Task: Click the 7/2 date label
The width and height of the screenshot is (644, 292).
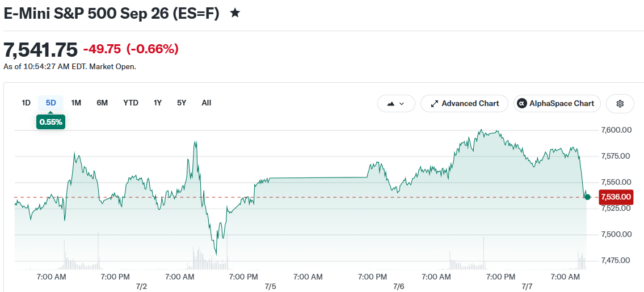Action: [141, 286]
